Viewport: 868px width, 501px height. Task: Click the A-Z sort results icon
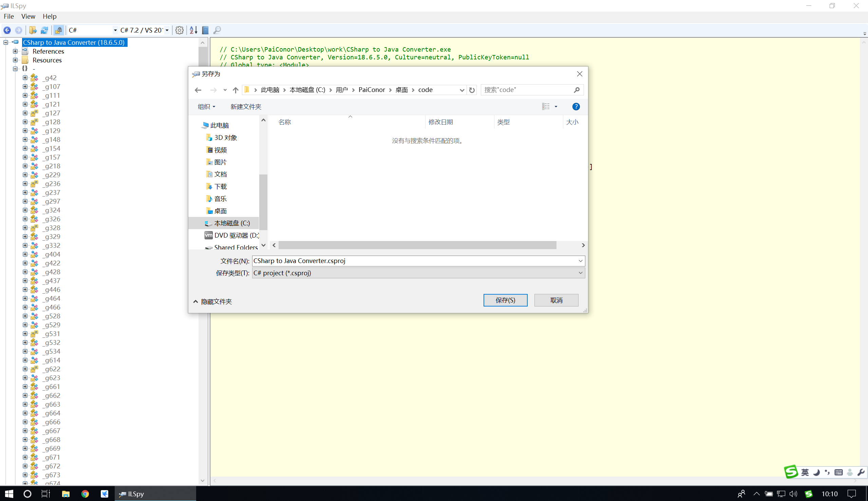[194, 30]
